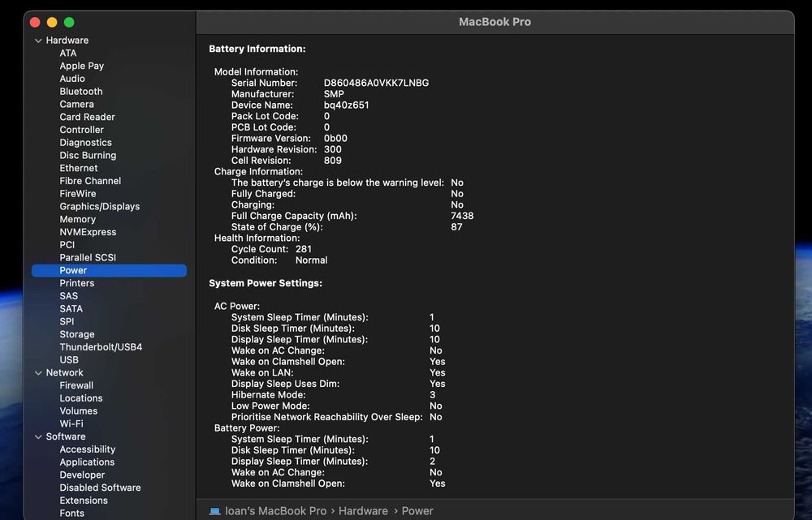Screen dimensions: 812x520
Task: Open the Printers entry
Action: click(76, 284)
